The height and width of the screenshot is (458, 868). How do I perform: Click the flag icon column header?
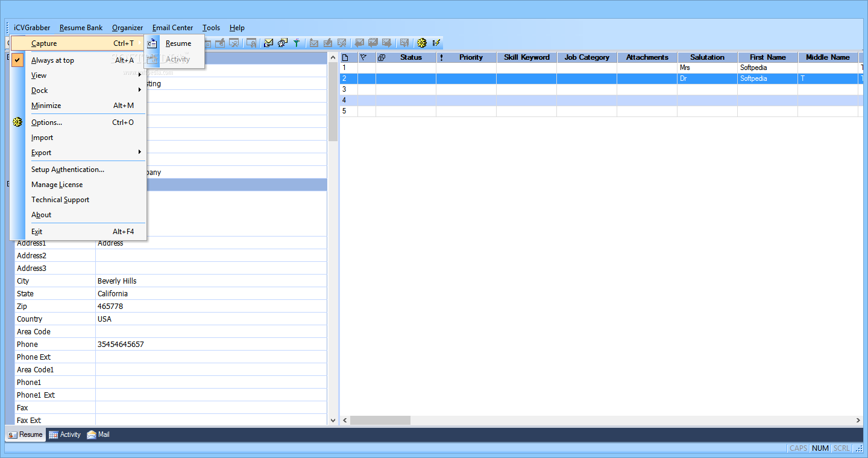[x=363, y=57]
